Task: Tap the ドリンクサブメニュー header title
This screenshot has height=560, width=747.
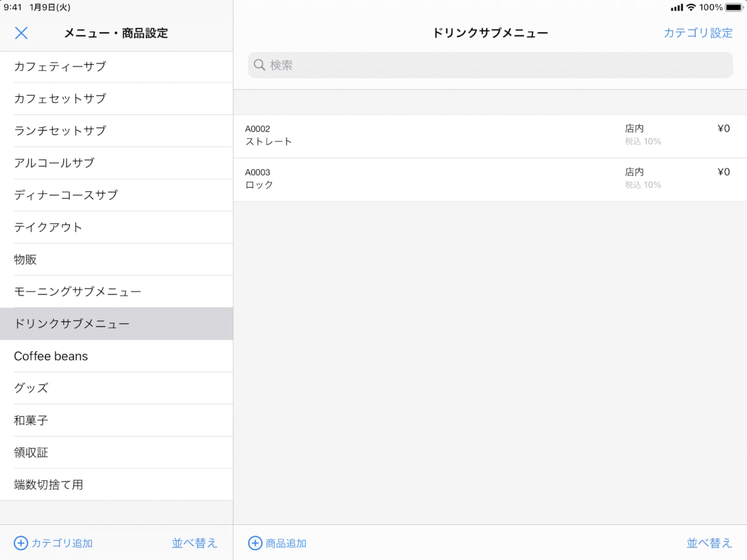Action: pyautogui.click(x=490, y=33)
